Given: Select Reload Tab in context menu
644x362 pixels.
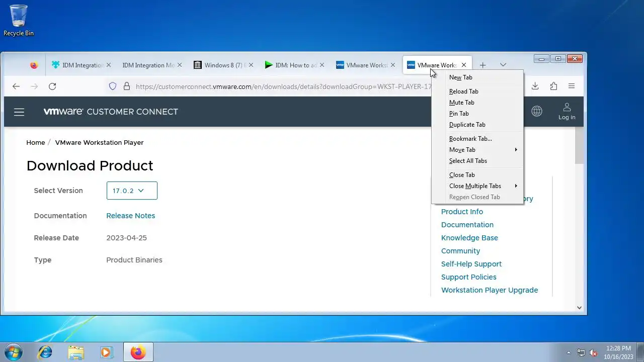Looking at the screenshot, I should tap(477, 92).
